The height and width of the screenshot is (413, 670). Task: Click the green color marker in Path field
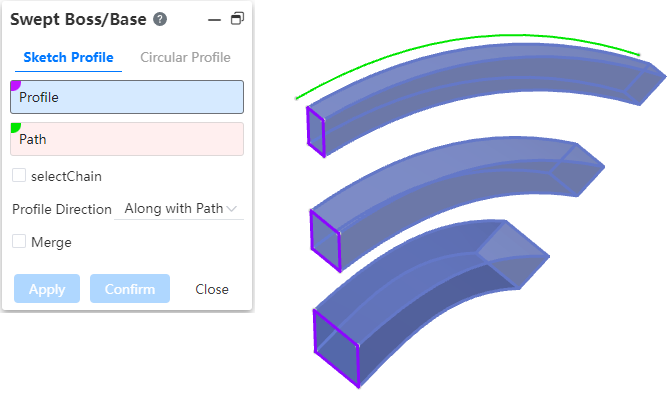tap(15, 128)
